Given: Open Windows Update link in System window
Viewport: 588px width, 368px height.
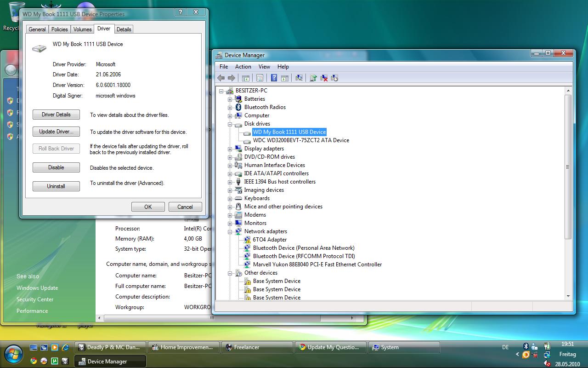Looking at the screenshot, I should coord(37,288).
